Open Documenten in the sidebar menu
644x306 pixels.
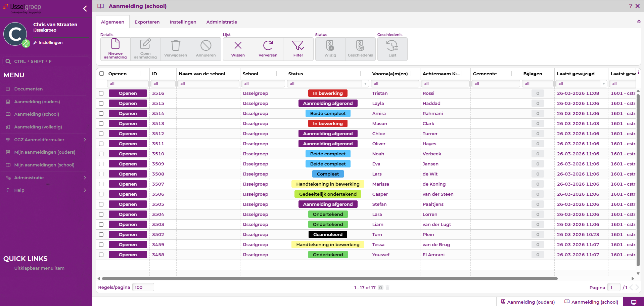click(28, 89)
